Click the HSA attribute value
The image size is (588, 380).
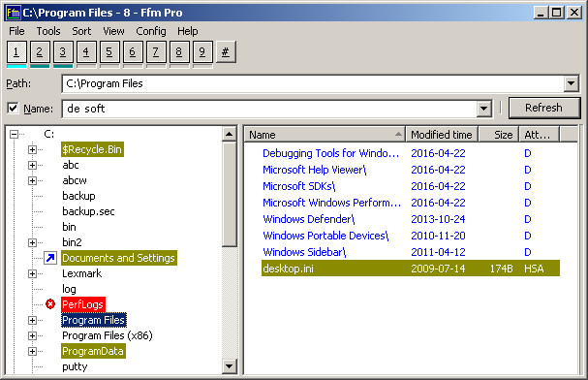tap(534, 269)
